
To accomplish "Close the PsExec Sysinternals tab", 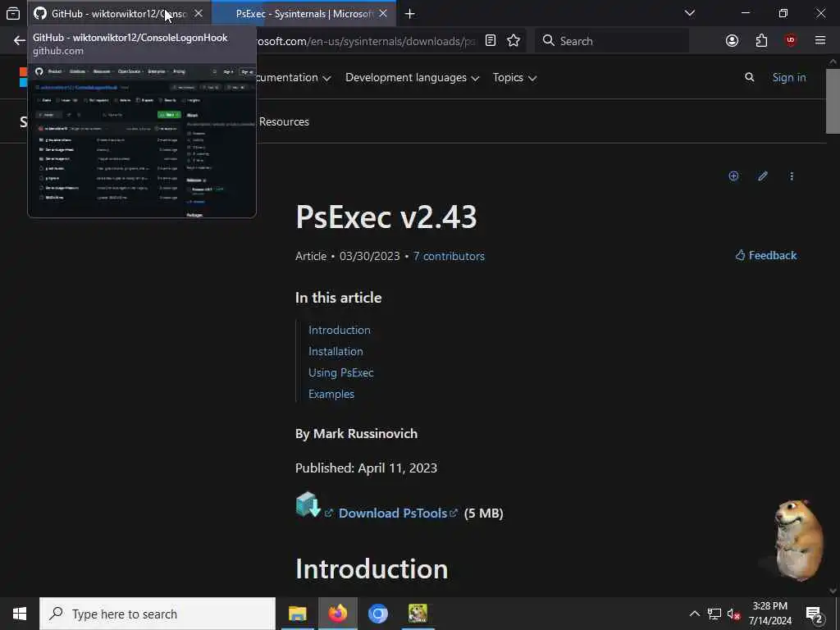I will [383, 13].
